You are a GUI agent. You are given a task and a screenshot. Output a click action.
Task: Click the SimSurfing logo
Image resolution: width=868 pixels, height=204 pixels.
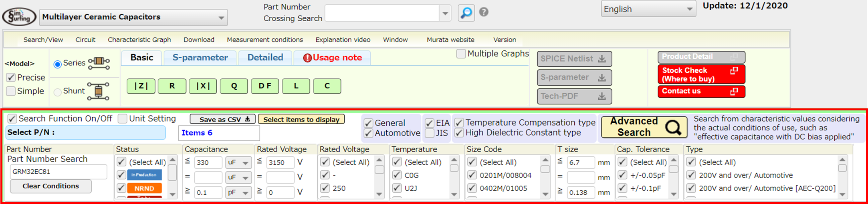18,17
